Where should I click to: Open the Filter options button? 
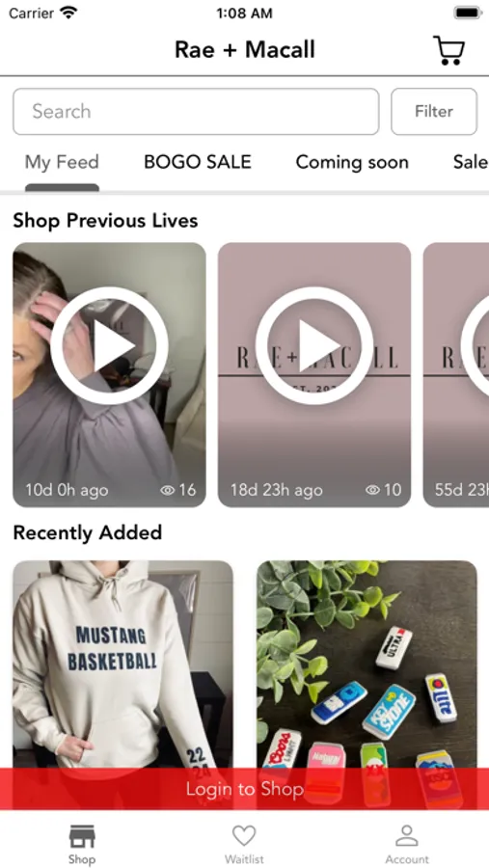pyautogui.click(x=434, y=111)
